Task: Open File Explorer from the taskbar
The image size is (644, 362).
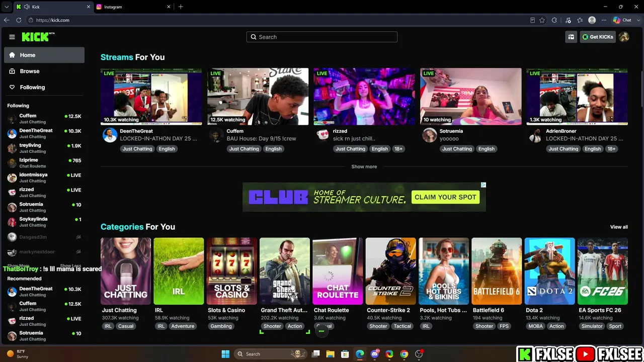Action: coord(330,354)
